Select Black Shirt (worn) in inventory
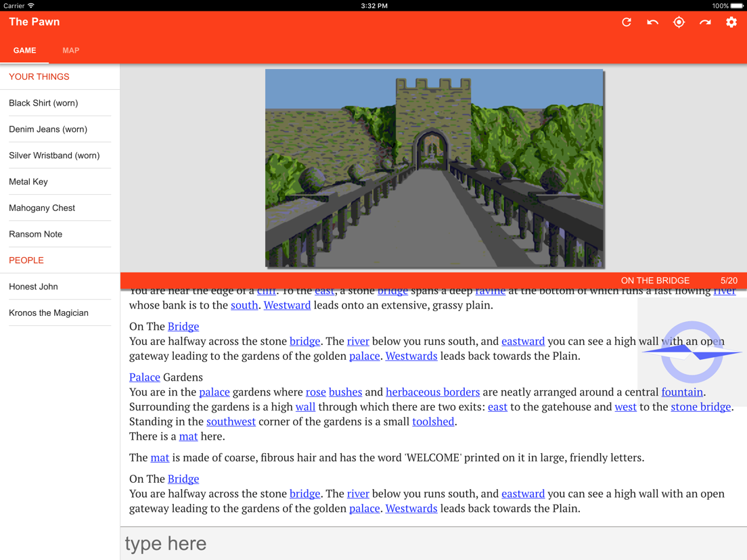747x560 pixels. click(60, 103)
